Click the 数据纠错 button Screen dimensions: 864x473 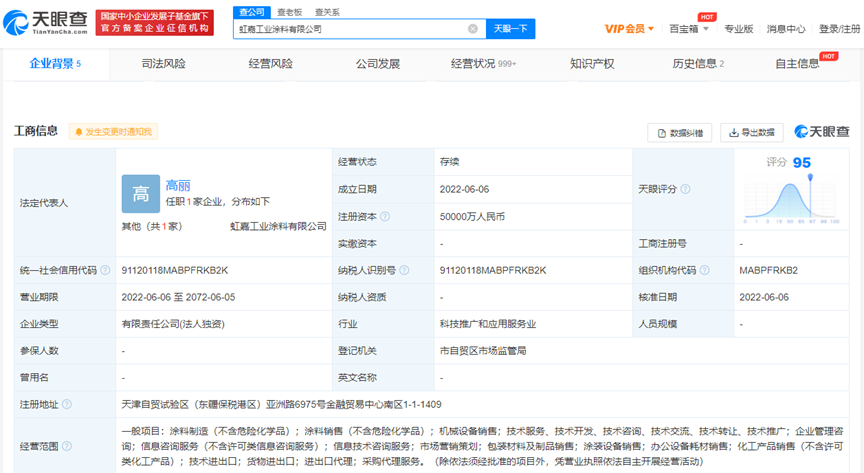680,133
